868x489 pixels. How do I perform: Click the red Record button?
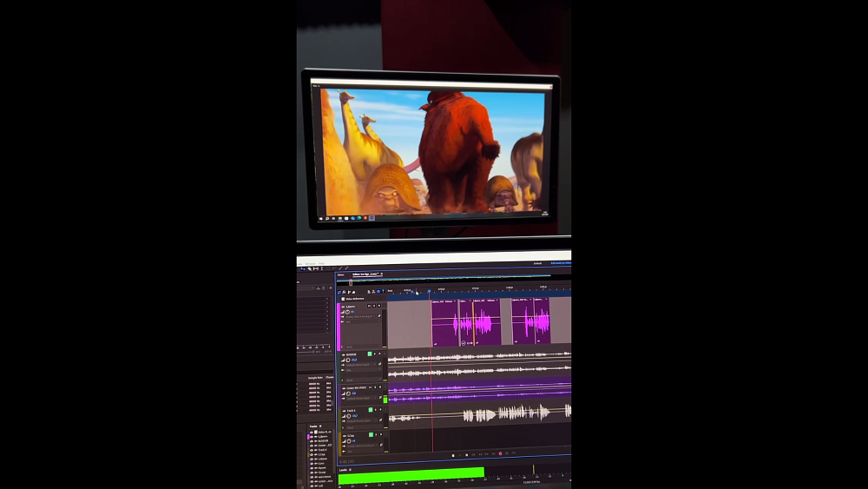pos(501,453)
